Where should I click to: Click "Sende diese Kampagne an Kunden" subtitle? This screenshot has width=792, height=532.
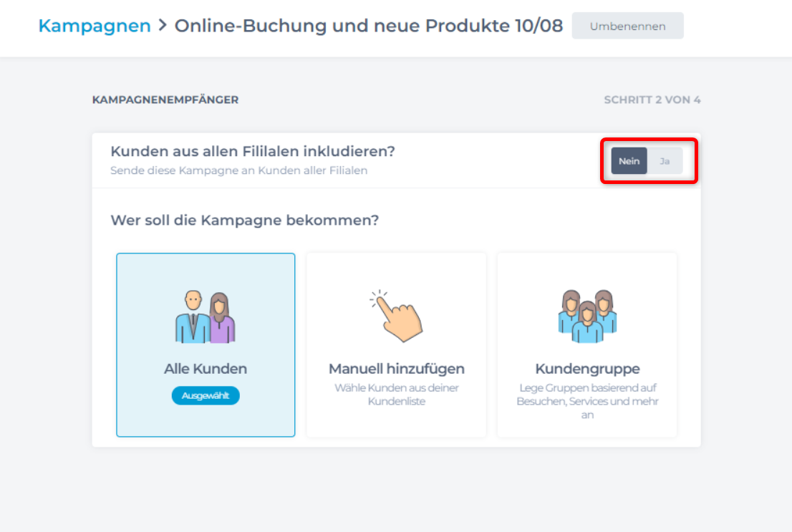click(238, 170)
